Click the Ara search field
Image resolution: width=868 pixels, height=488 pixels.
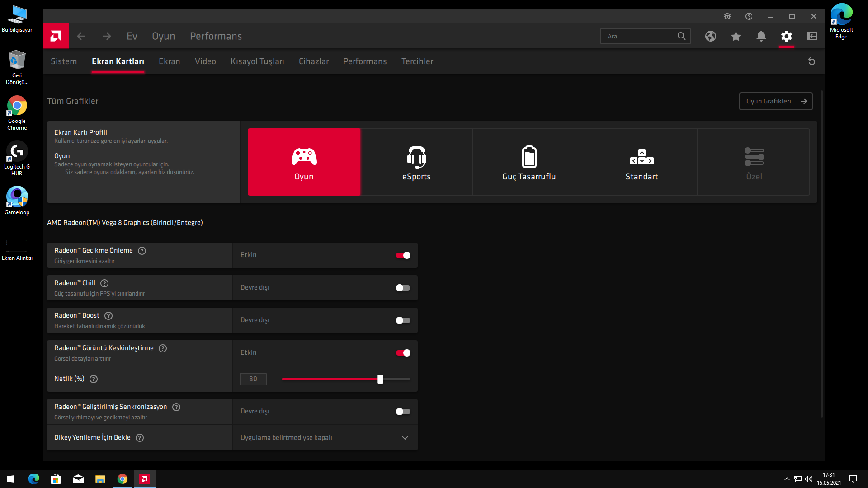click(x=639, y=36)
